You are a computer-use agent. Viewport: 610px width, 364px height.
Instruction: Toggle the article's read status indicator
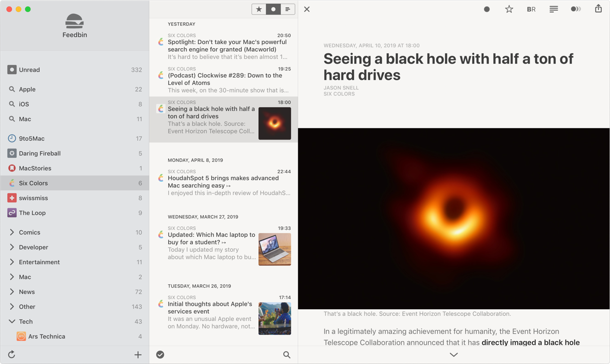coord(486,9)
